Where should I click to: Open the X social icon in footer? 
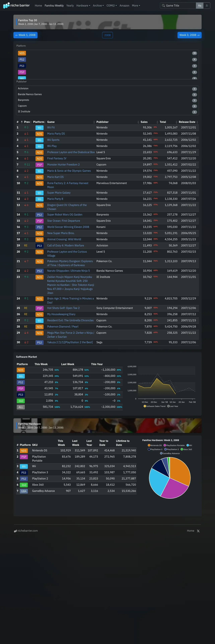(198, 531)
